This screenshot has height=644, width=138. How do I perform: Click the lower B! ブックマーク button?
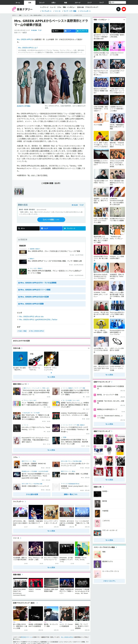[74, 228]
